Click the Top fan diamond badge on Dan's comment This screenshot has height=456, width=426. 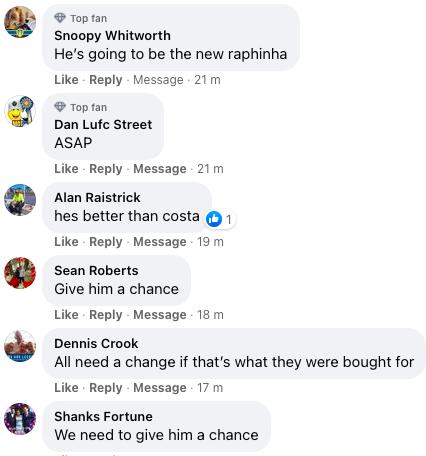(60, 107)
